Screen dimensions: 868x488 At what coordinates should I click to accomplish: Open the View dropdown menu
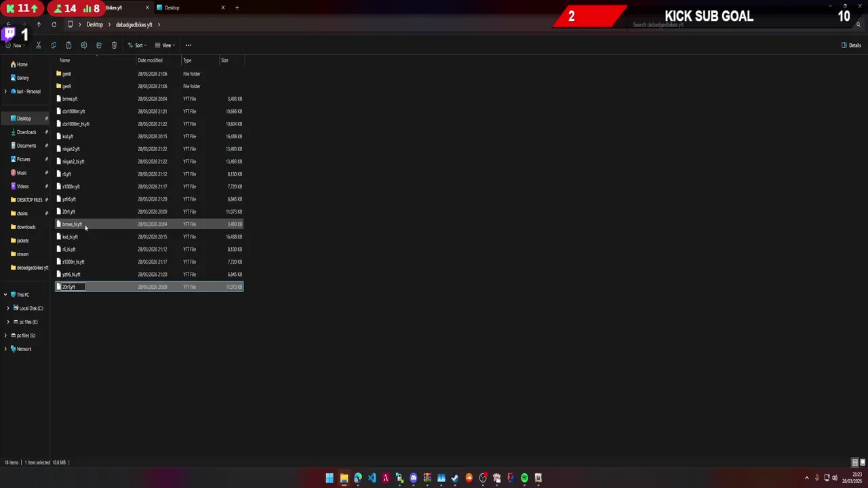point(164,45)
